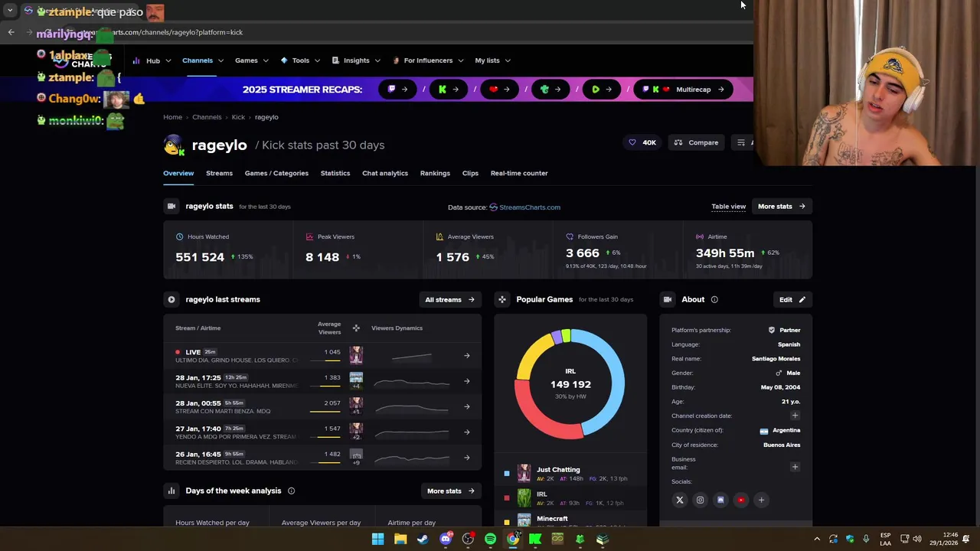The width and height of the screenshot is (980, 551).
Task: Switch to Table view
Action: click(728, 207)
